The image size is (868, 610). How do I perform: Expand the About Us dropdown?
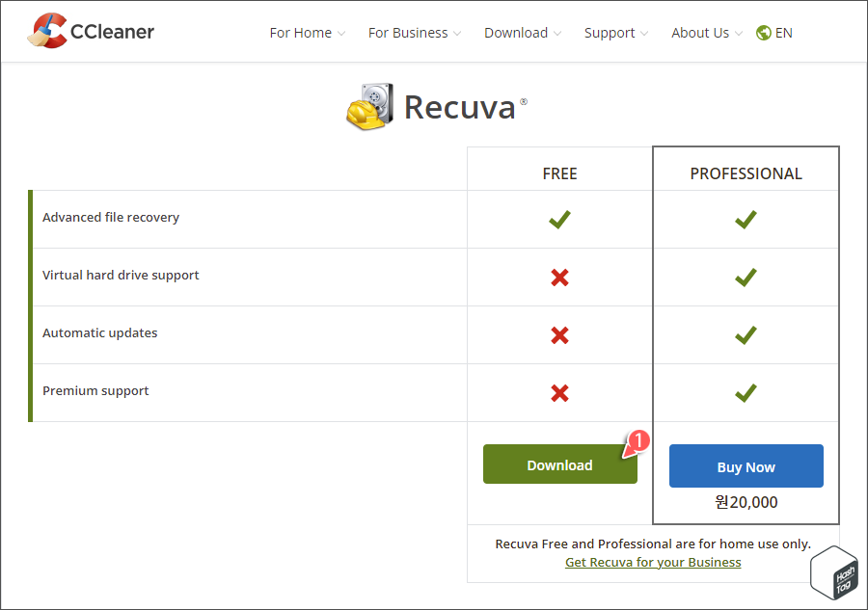point(700,32)
